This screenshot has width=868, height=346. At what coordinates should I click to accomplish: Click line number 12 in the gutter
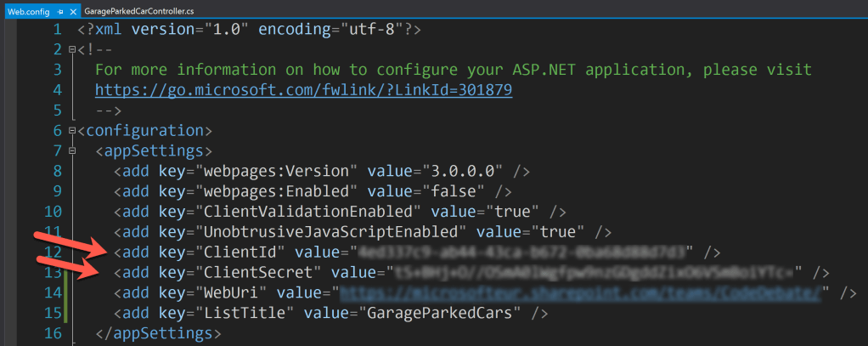tap(54, 252)
